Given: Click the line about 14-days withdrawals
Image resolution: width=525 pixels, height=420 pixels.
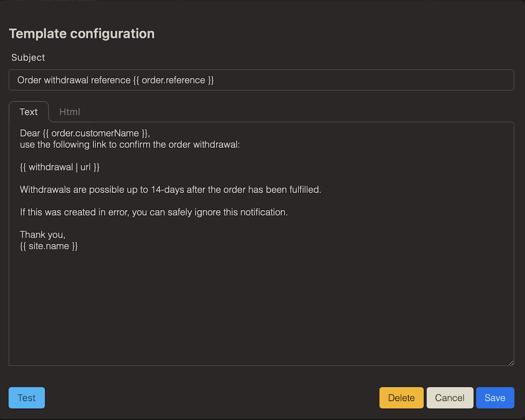Looking at the screenshot, I should (170, 190).
